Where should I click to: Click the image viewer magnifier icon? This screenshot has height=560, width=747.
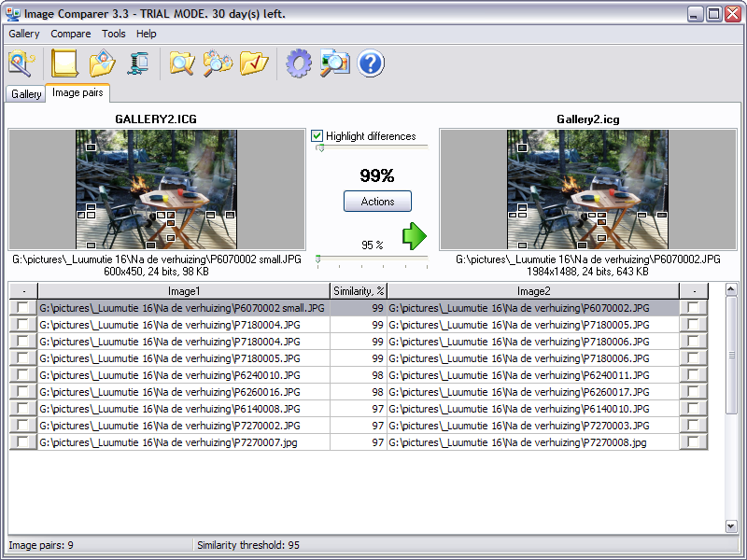(334, 63)
